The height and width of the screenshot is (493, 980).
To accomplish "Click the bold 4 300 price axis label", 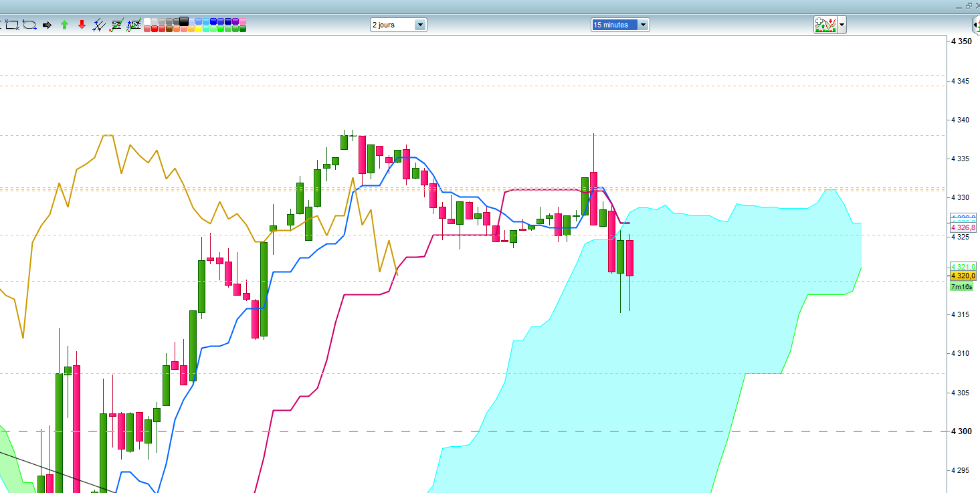I will pos(961,431).
